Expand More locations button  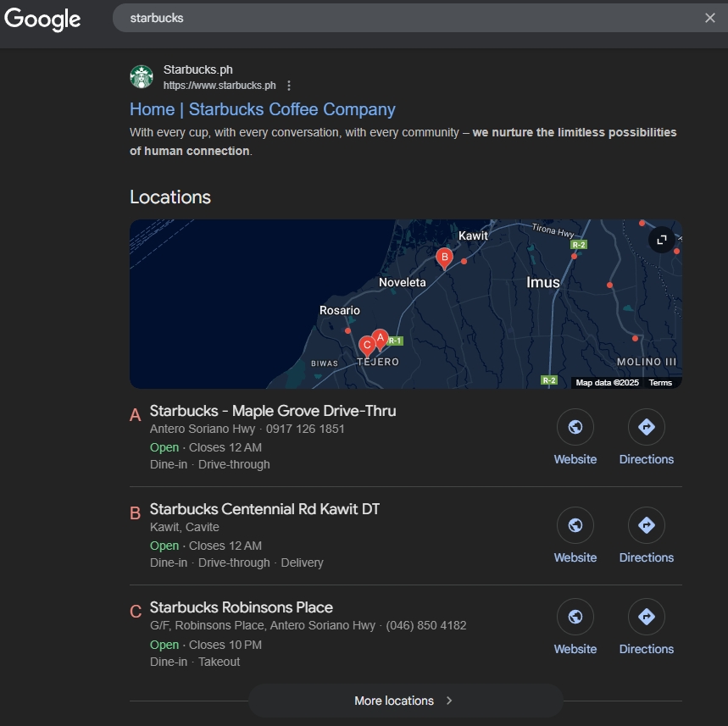point(405,701)
